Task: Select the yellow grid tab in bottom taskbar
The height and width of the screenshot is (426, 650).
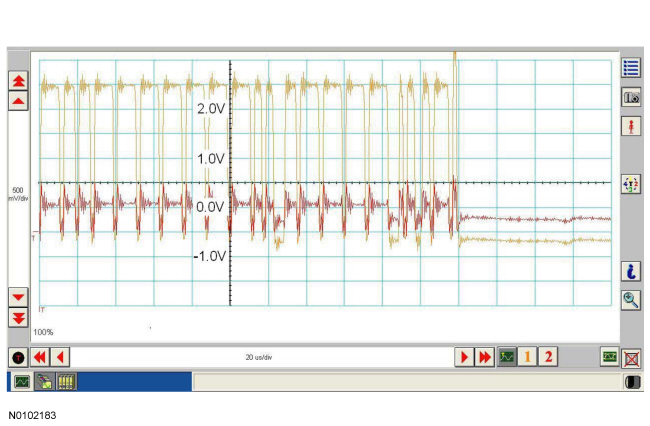Action: (x=65, y=382)
